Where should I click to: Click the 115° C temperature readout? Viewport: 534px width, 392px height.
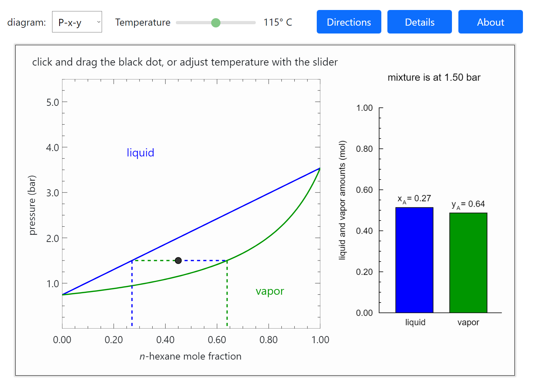[x=278, y=22]
